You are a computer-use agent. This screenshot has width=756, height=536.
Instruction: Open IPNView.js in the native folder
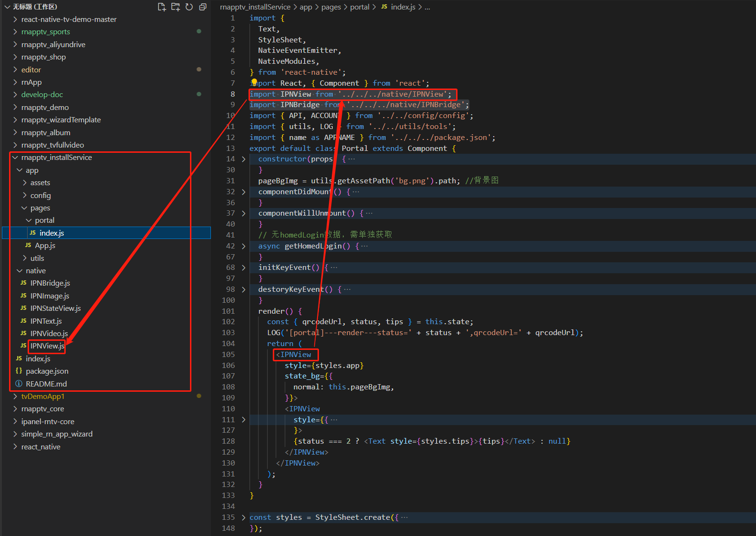47,346
